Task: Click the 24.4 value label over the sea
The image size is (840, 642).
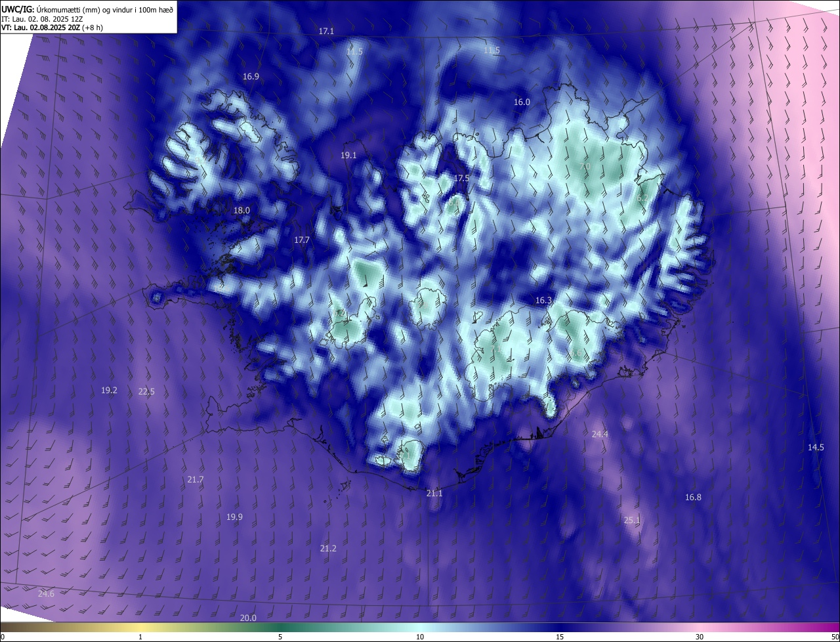Action: pos(600,435)
